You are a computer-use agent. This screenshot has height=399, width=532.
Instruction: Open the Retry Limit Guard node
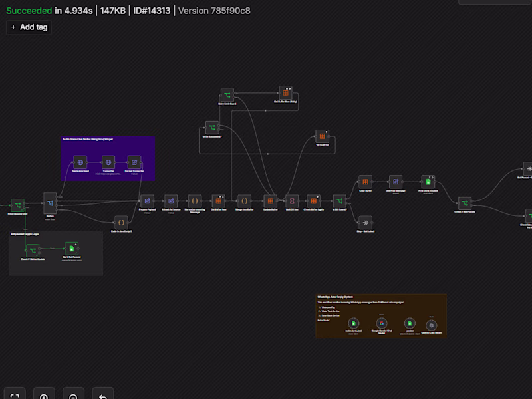point(227,95)
